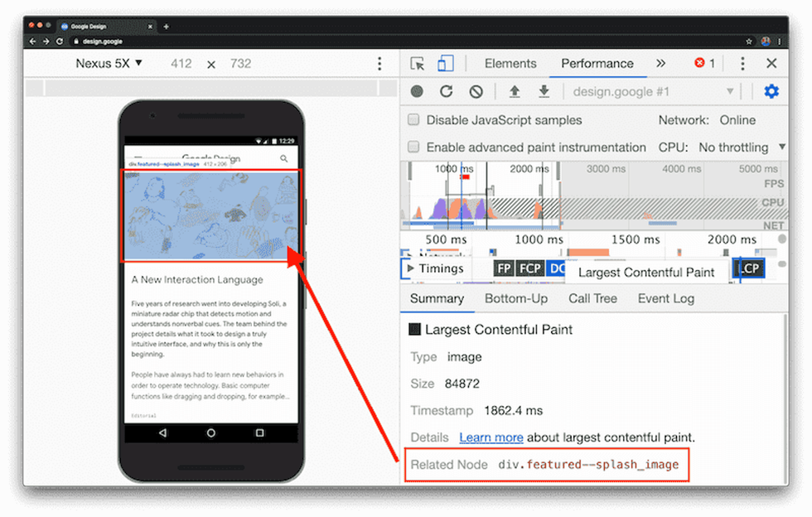
Task: Select the inspect element cursor icon
Action: point(418,63)
